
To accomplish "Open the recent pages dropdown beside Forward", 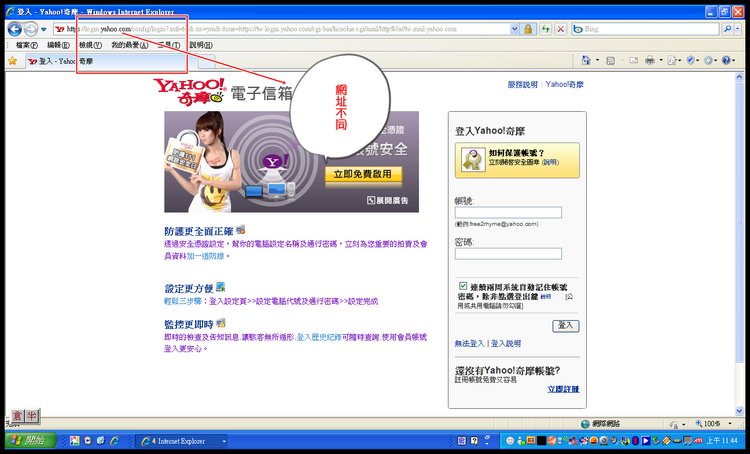I will (44, 29).
